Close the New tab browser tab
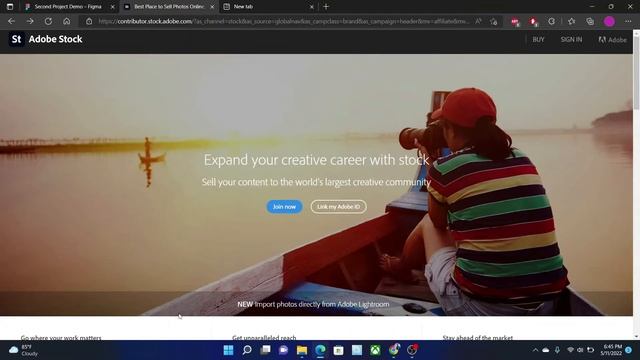This screenshot has height=360, width=640. [312, 7]
